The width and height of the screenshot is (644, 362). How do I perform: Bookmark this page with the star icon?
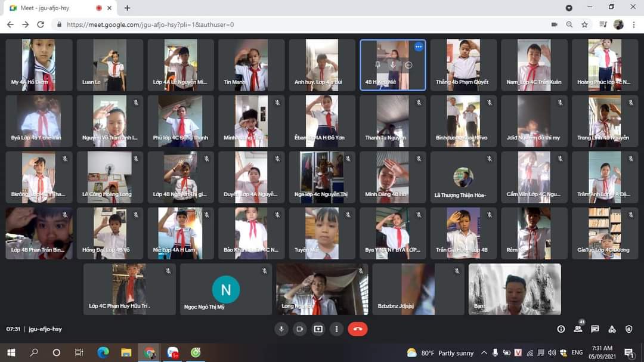pyautogui.click(x=584, y=24)
